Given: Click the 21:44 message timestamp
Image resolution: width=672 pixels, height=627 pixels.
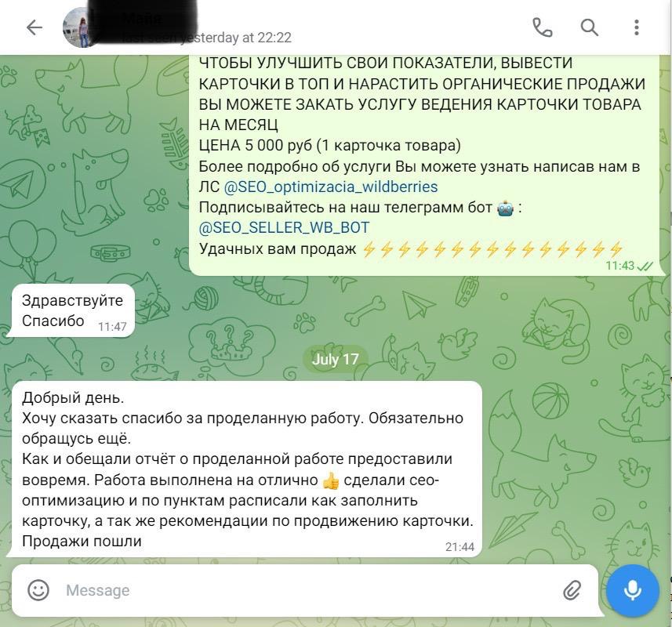Looking at the screenshot, I should 460,546.
